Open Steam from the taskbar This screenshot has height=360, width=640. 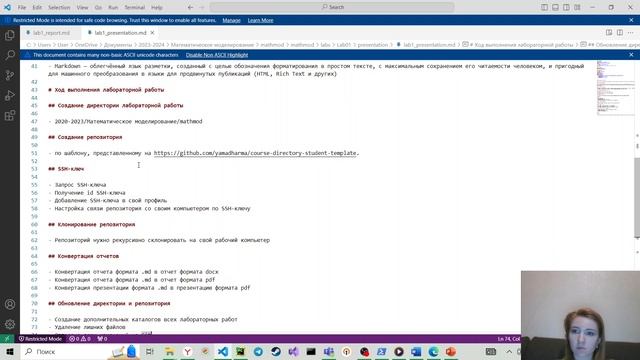click(x=276, y=351)
